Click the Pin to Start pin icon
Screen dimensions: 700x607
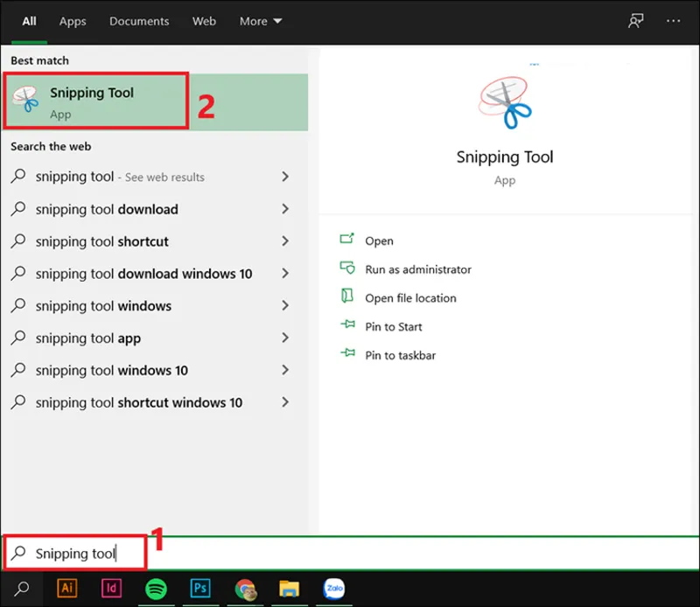(347, 324)
